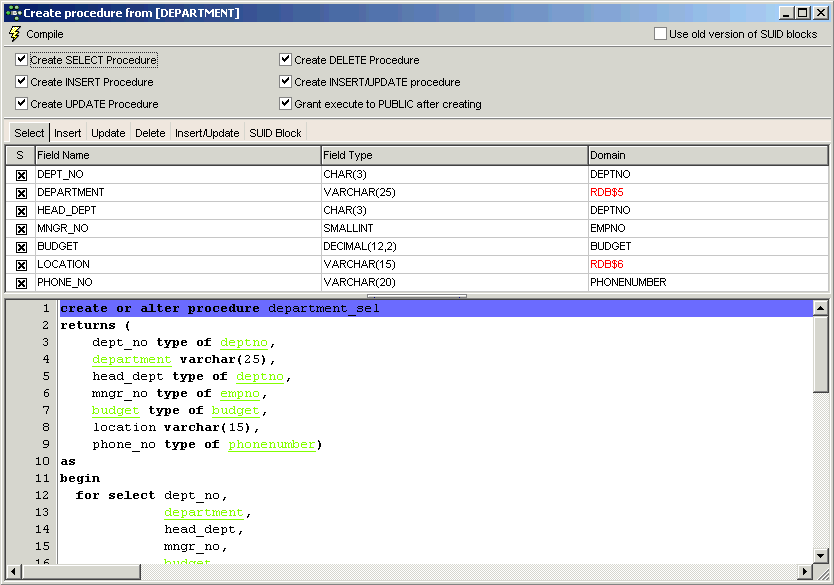Click the window icon in title bar
The width and height of the screenshot is (834, 585).
point(12,12)
